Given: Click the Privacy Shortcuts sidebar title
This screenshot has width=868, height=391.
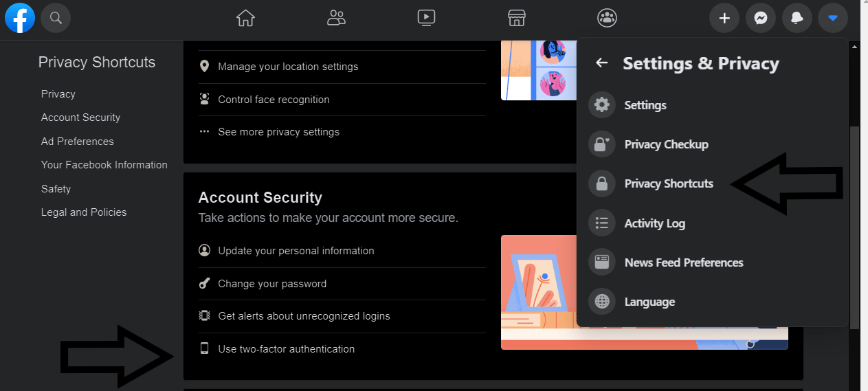Looking at the screenshot, I should (x=97, y=63).
